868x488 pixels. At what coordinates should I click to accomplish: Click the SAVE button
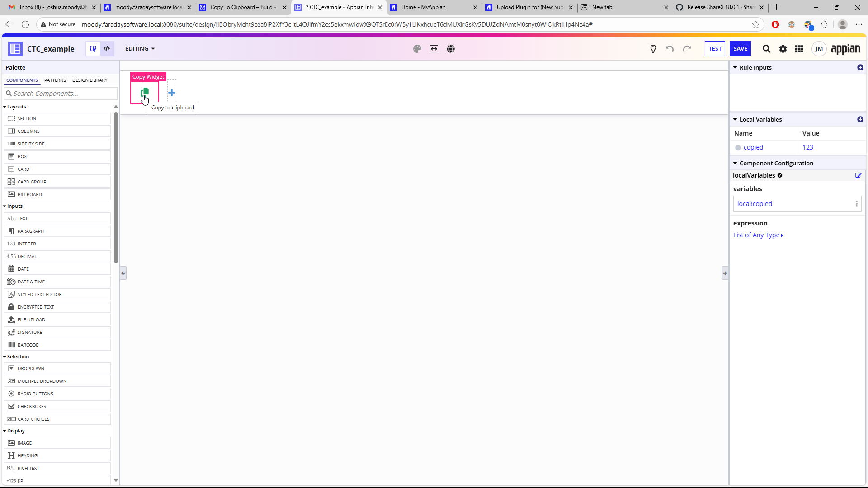[x=740, y=49]
